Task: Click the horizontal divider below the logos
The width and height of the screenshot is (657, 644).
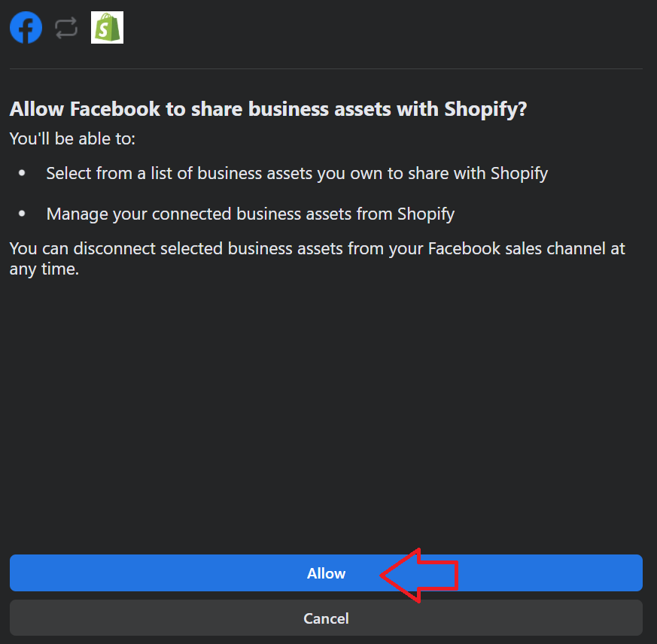Action: [x=326, y=68]
